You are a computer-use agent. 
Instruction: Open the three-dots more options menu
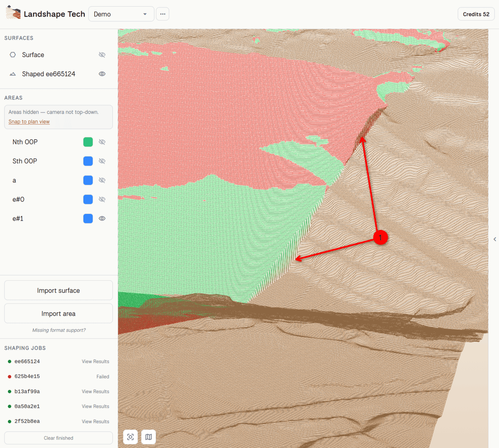pos(163,14)
